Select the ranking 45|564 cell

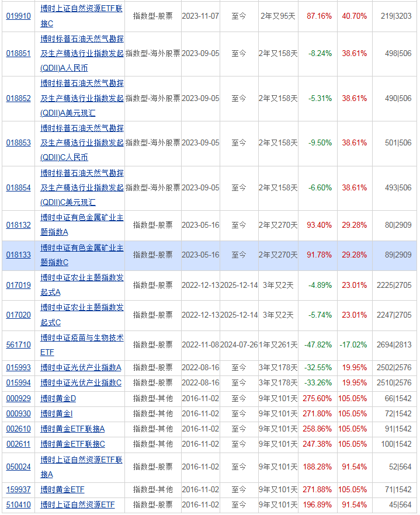coord(400,505)
